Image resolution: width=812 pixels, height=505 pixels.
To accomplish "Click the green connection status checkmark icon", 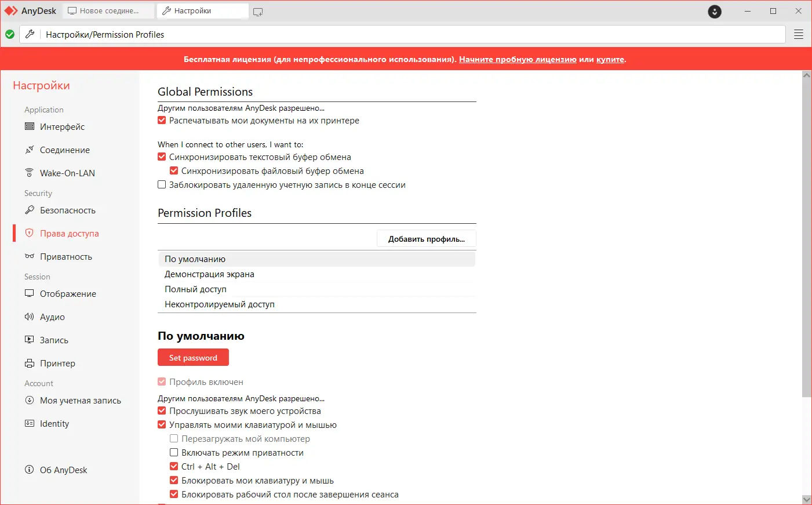I will point(10,34).
